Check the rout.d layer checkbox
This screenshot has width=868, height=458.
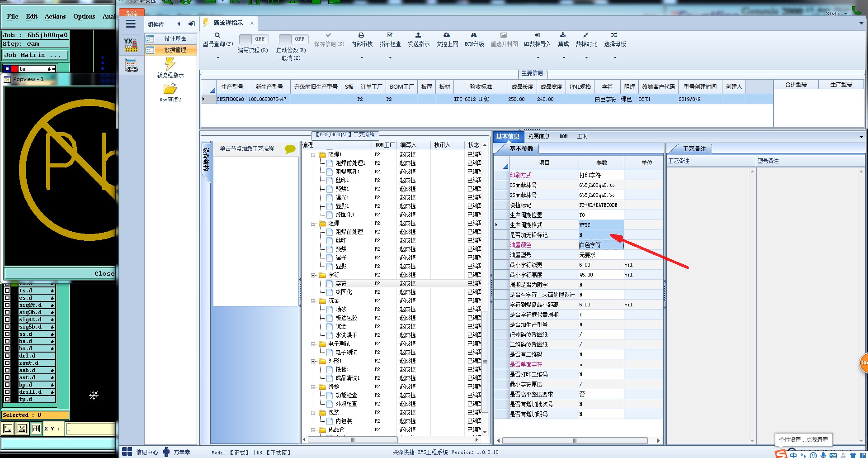pos(7,363)
